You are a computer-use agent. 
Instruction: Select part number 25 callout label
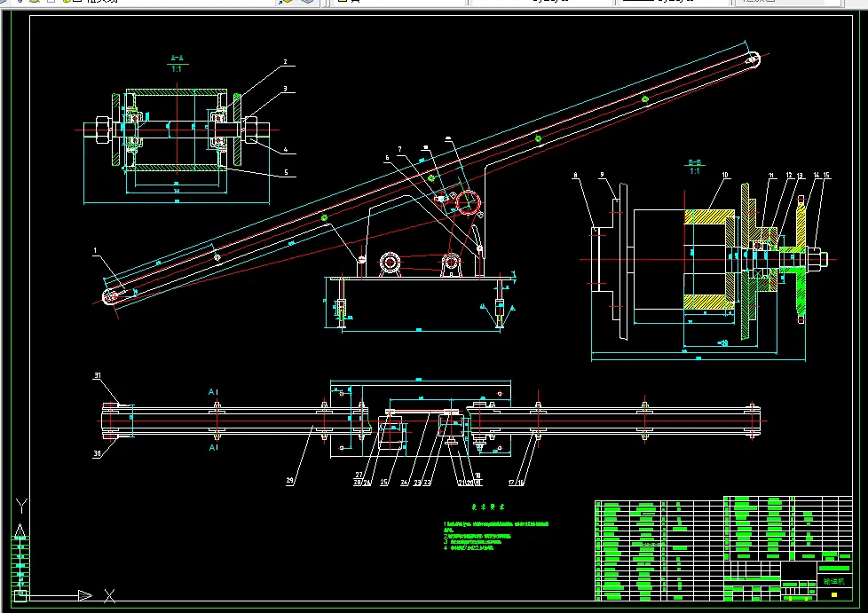(x=384, y=483)
